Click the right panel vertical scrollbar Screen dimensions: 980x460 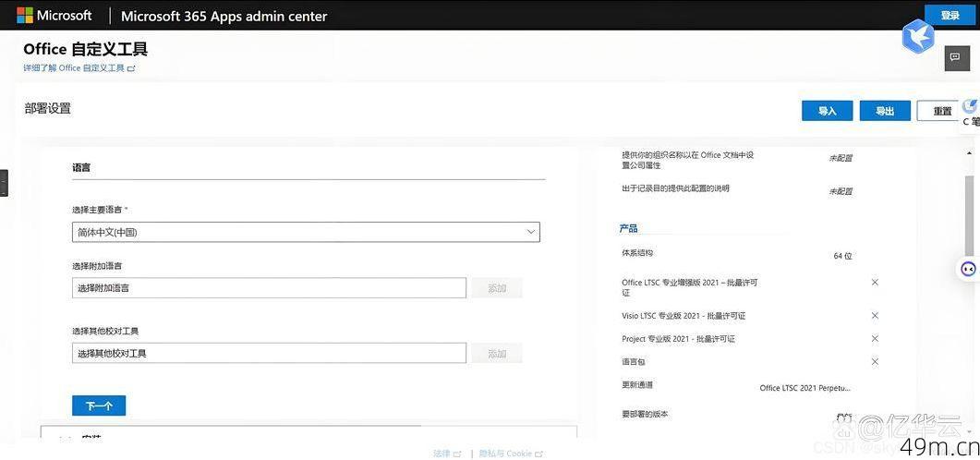[x=968, y=212]
